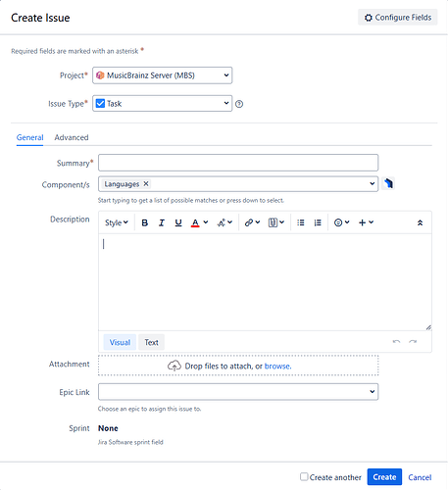Open the Project dropdown
This screenshot has width=448, height=490.
click(163, 75)
